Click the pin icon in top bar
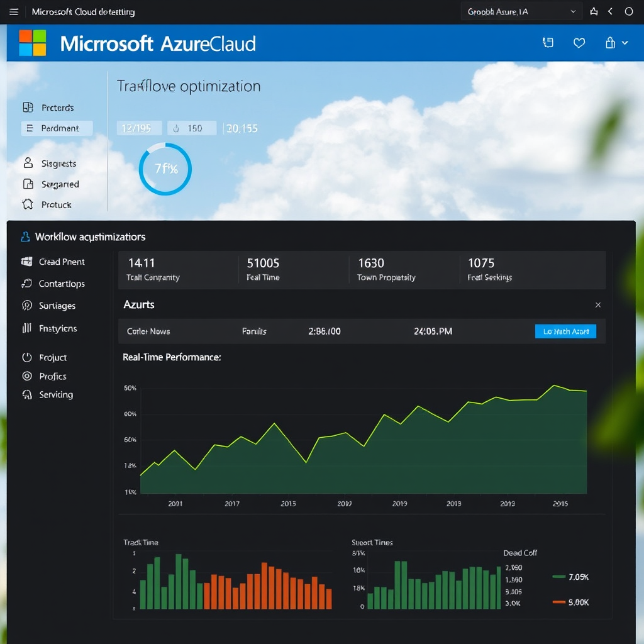Screen dimensions: 644x644 [594, 11]
